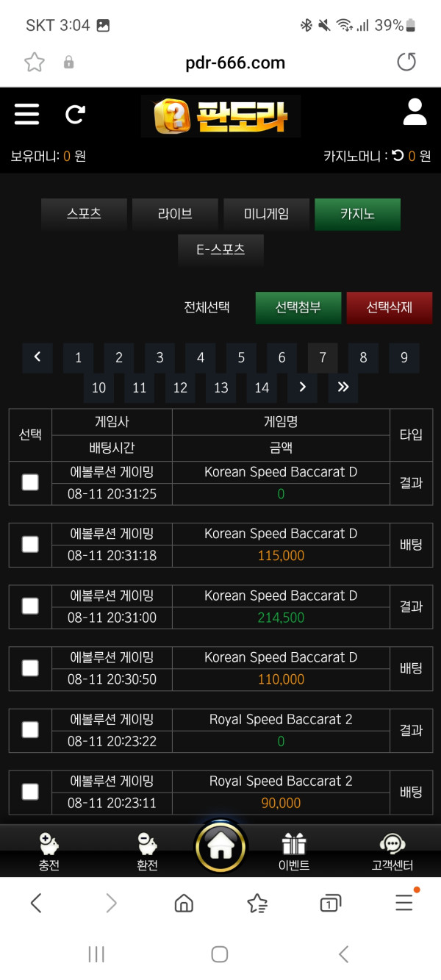The image size is (441, 980).
Task: Click the site refresh icon beside the menu
Action: point(75,114)
